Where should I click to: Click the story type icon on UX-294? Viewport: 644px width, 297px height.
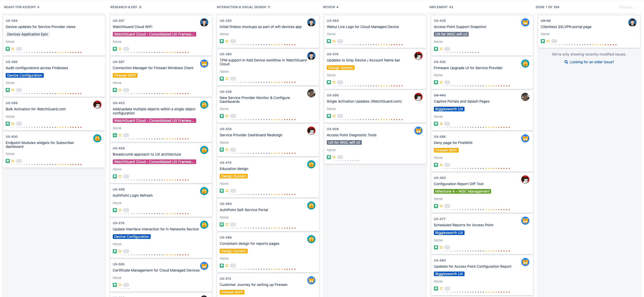pos(8,49)
